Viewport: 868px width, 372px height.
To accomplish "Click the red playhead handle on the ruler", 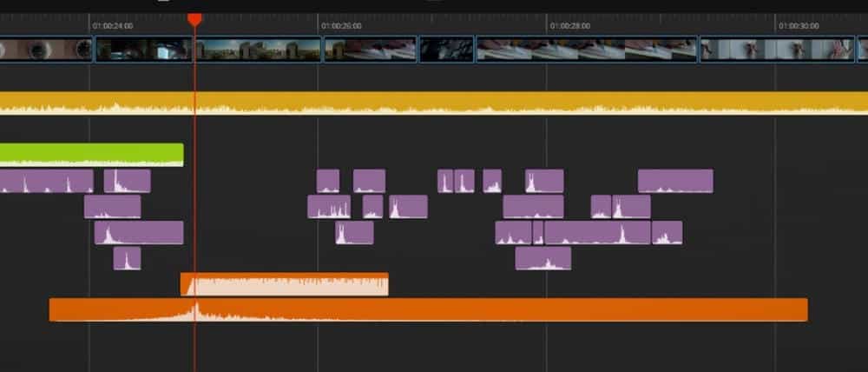I will click(194, 20).
